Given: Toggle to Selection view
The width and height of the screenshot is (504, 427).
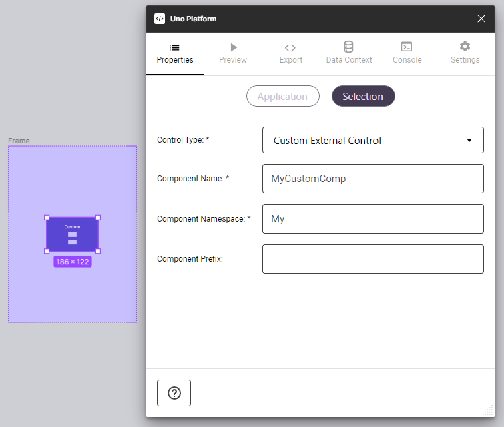Looking at the screenshot, I should coord(363,97).
